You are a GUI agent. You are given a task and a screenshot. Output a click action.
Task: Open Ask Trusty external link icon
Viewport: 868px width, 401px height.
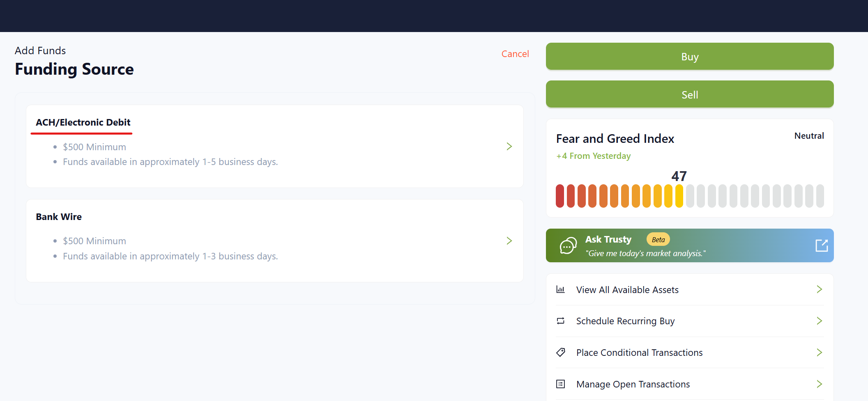coord(822,245)
